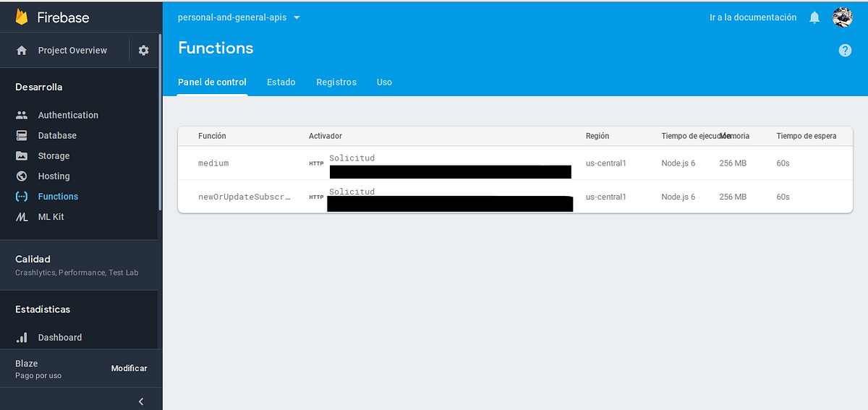Click the Función column header
Image resolution: width=868 pixels, height=410 pixels.
point(212,136)
